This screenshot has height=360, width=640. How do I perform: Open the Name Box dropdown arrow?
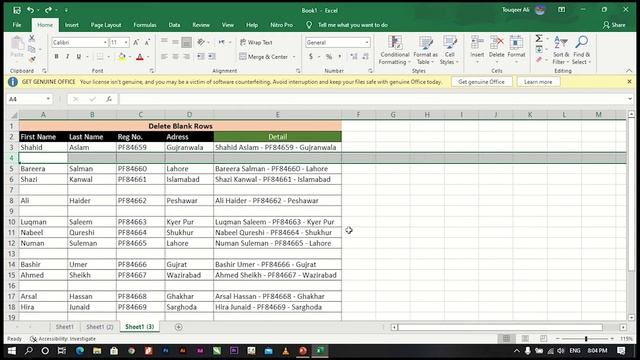click(48, 99)
